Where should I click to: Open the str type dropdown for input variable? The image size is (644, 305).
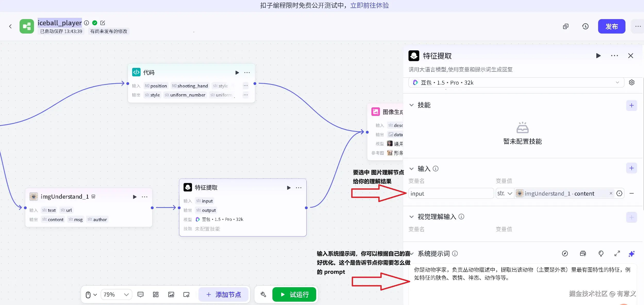click(505, 193)
